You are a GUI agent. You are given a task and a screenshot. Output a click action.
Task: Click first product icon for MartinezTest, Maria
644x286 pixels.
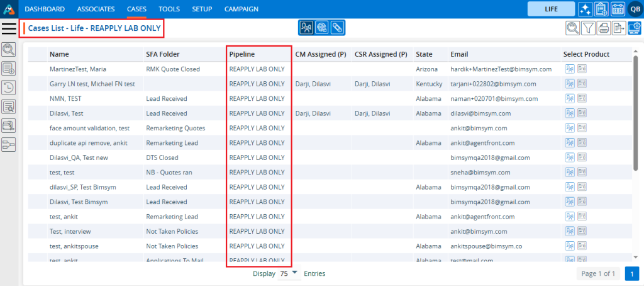[570, 69]
